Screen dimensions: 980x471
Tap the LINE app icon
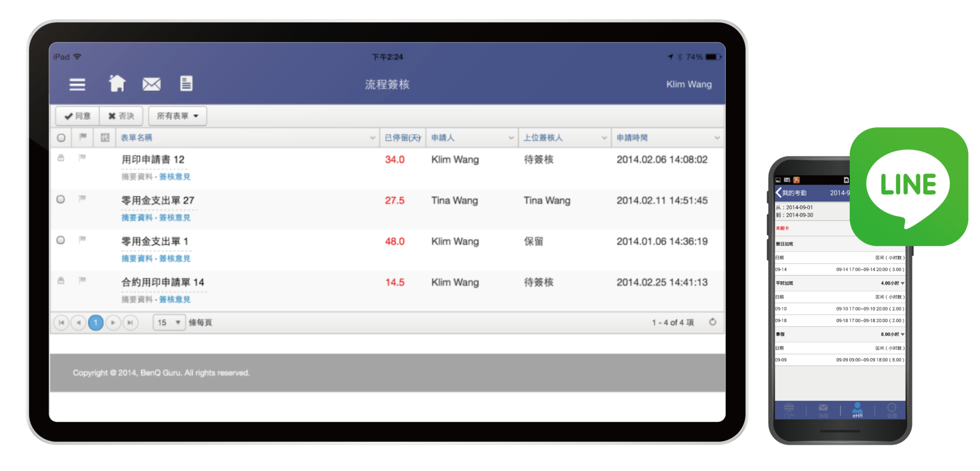pos(908,187)
